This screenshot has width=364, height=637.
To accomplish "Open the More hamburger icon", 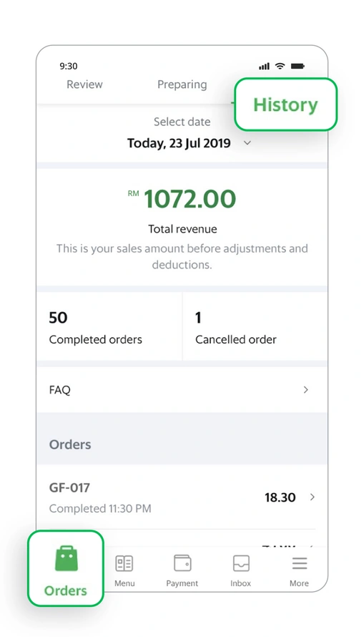I will click(300, 563).
